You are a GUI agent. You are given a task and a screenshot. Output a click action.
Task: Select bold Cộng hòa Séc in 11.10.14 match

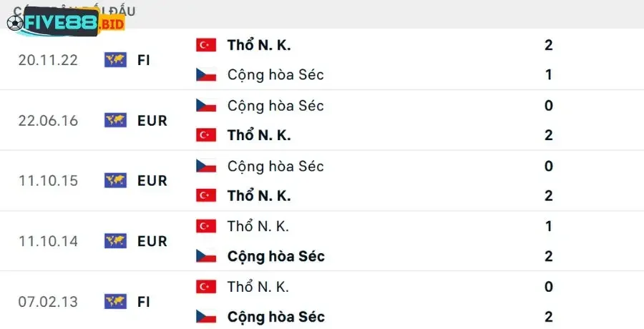coord(275,256)
